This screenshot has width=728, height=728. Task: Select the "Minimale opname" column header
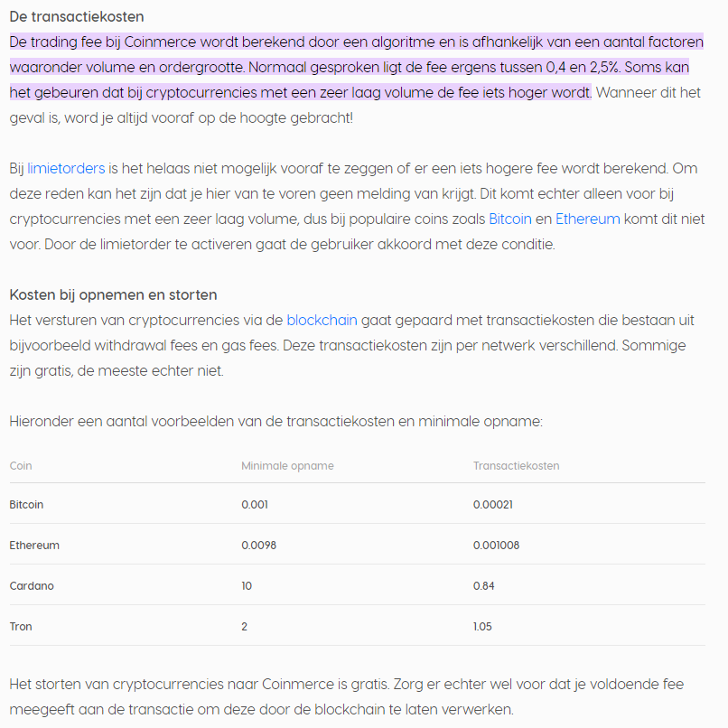pos(287,466)
